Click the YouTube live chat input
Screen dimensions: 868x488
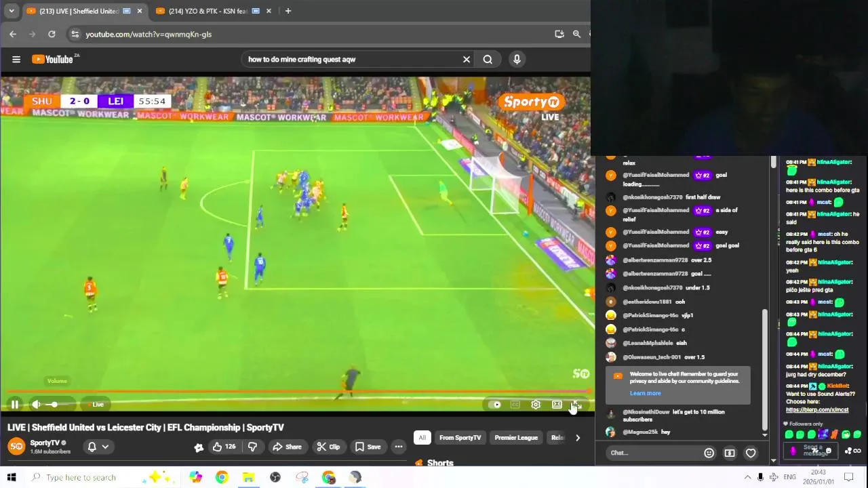point(652,453)
